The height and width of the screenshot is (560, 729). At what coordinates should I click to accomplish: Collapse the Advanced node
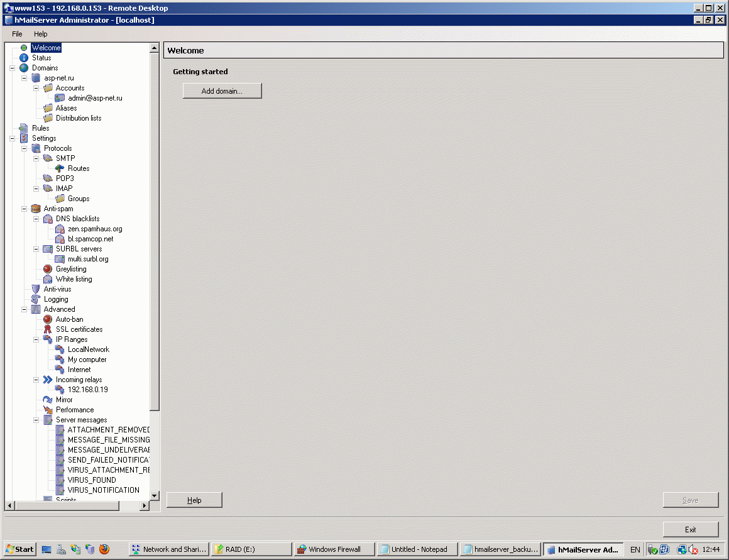(x=25, y=309)
